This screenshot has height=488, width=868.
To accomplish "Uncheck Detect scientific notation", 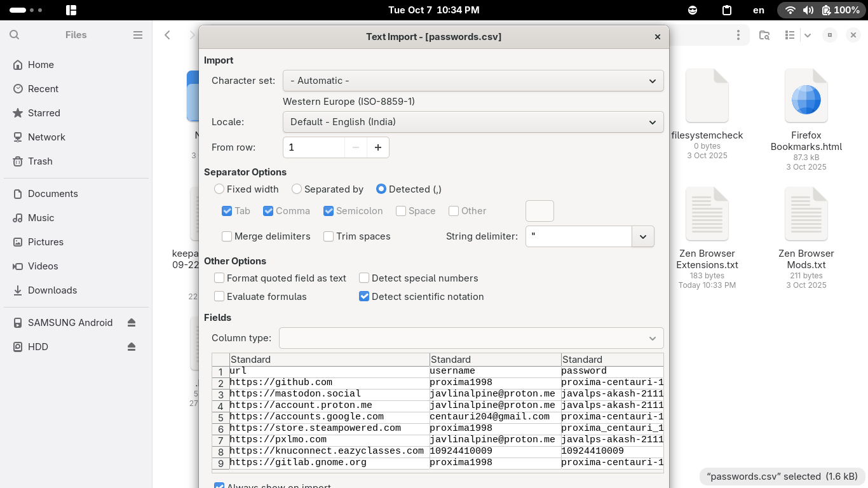I will pyautogui.click(x=364, y=297).
